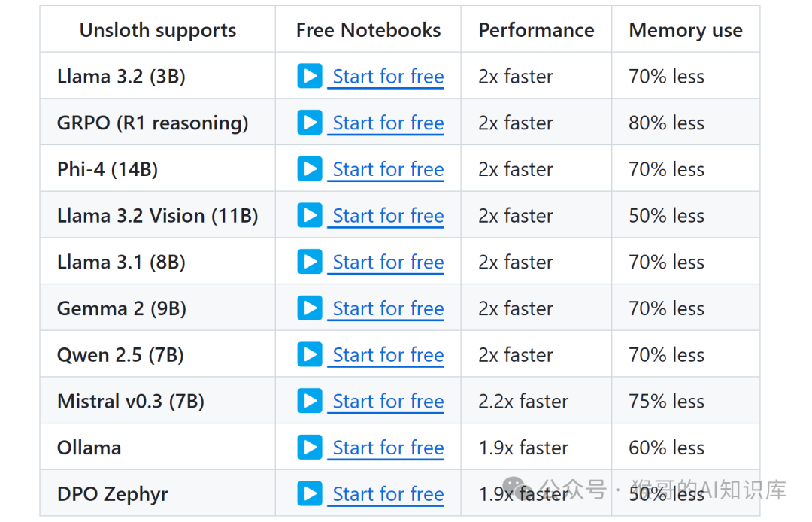Click the play icon for Mistral v0.3 (7B)
Image resolution: width=812 pixels, height=522 pixels.
click(309, 401)
